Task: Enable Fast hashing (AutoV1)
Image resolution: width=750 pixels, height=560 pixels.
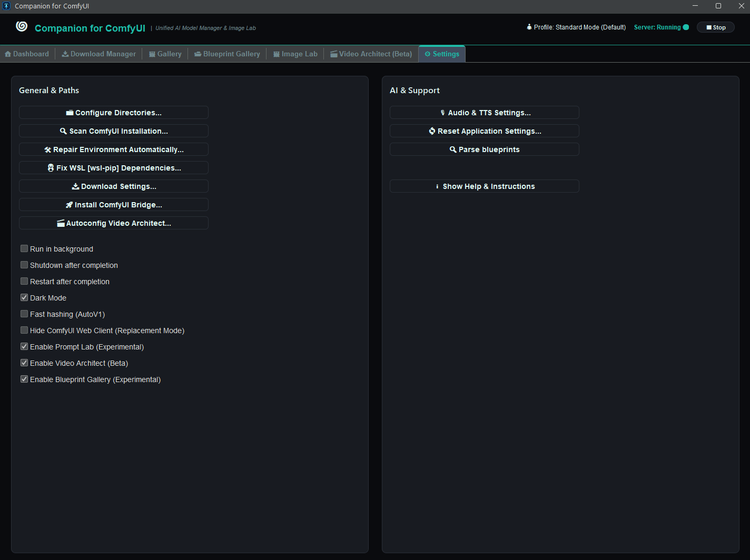Action: click(x=24, y=314)
